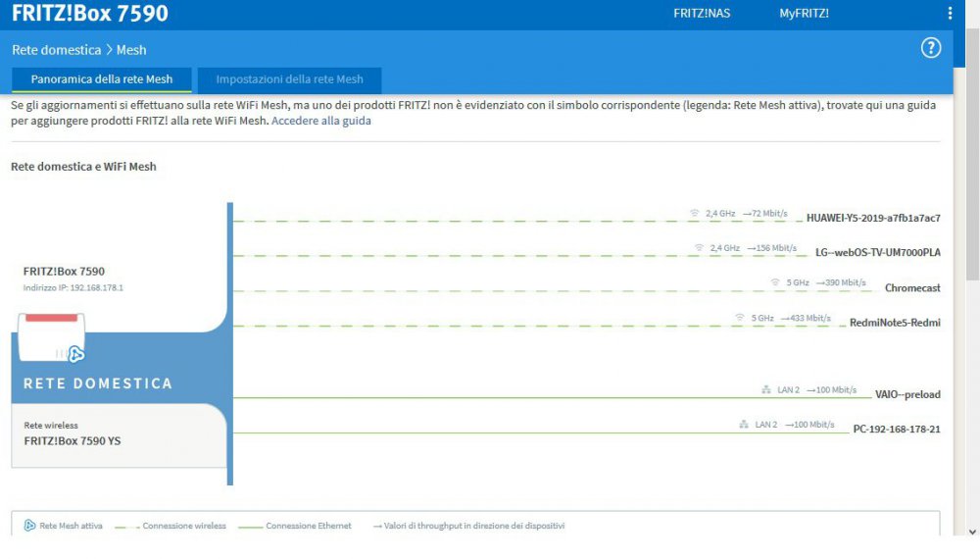Click the Rete Mesh attiva legend icon
980x559 pixels.
coord(29,526)
